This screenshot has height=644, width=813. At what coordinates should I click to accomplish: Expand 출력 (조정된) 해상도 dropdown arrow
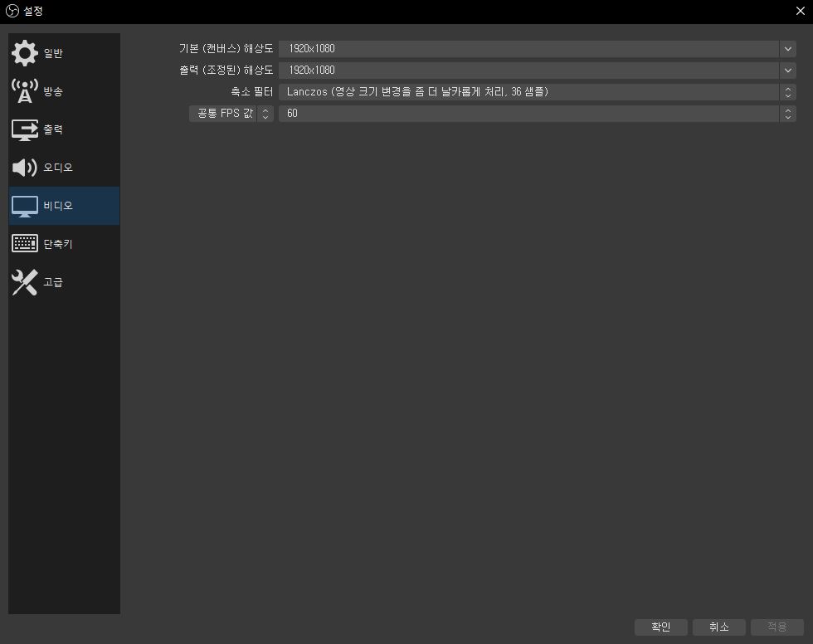pos(787,70)
